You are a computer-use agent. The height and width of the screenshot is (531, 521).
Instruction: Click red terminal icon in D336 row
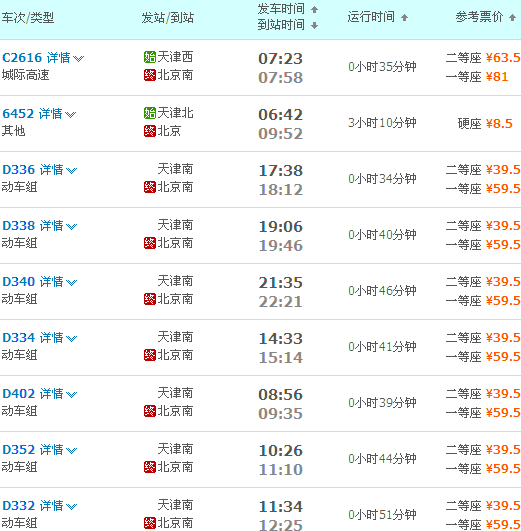pyautogui.click(x=150, y=187)
